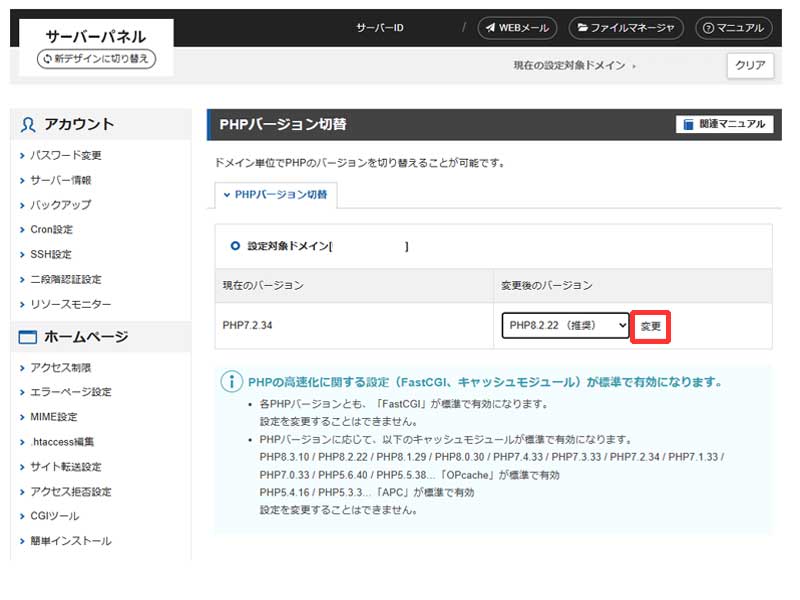Viewport: 800px width, 600px height.
Task: Click the down chevron on PHPバージョン切替 tab
Action: (x=227, y=195)
